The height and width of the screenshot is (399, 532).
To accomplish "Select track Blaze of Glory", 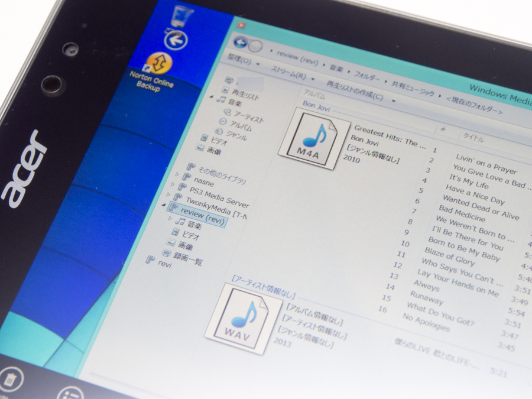I will coord(449,256).
